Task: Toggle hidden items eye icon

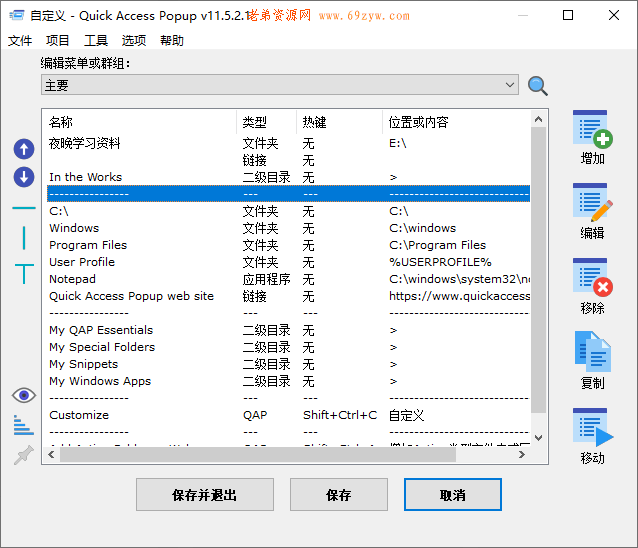Action: pos(24,395)
